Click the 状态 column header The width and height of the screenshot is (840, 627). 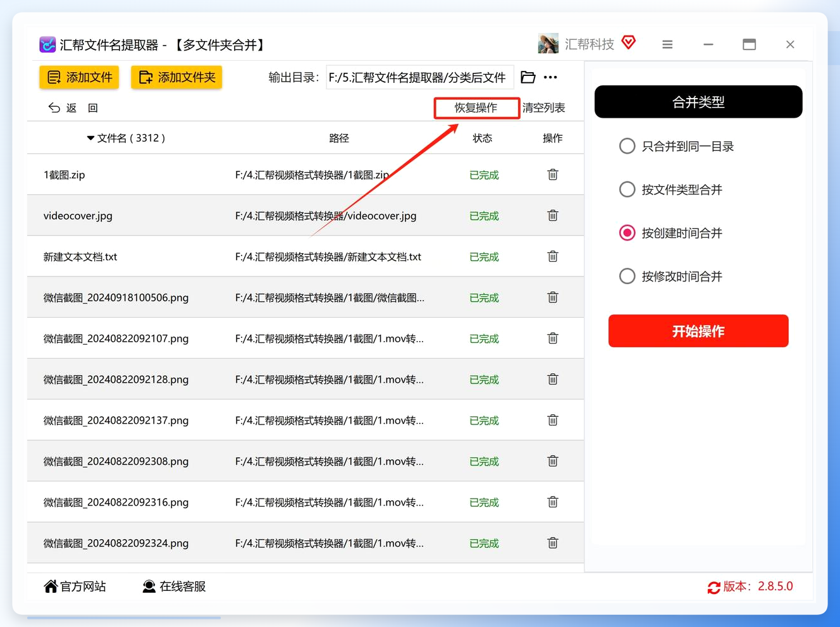[483, 138]
